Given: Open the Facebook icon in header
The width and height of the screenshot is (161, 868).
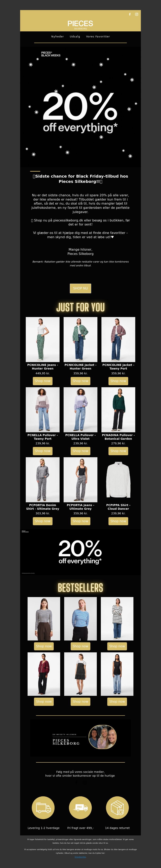Looking at the screenshot, I should point(130,14).
